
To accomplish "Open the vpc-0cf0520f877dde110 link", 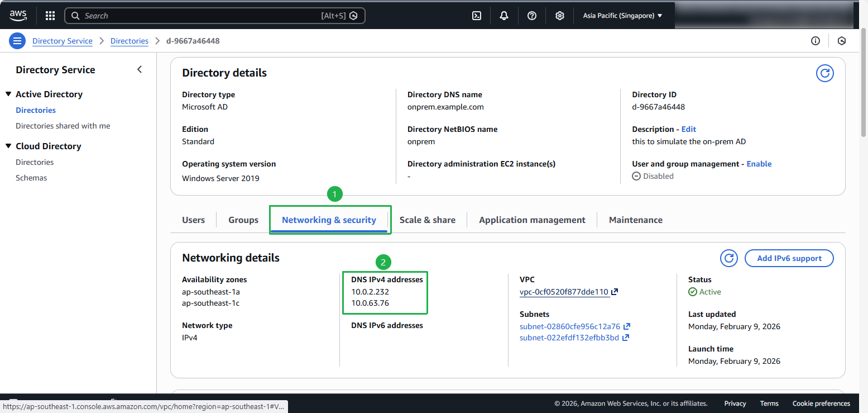I will pos(564,292).
